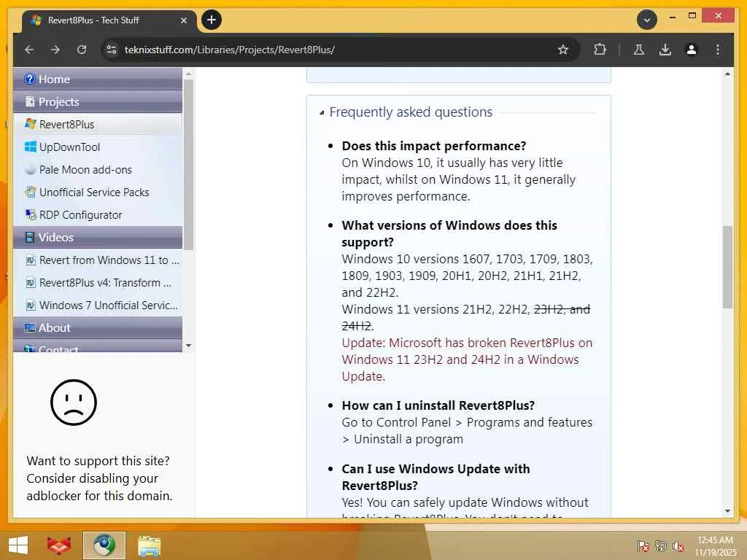Open the profile avatar menu
Screen dimensions: 747x560
[x=692, y=50]
